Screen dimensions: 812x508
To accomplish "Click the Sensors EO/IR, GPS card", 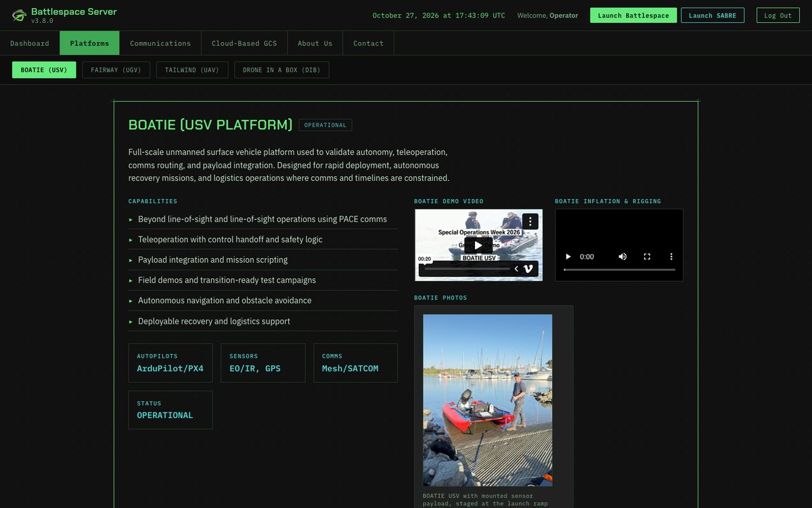I will tap(263, 363).
